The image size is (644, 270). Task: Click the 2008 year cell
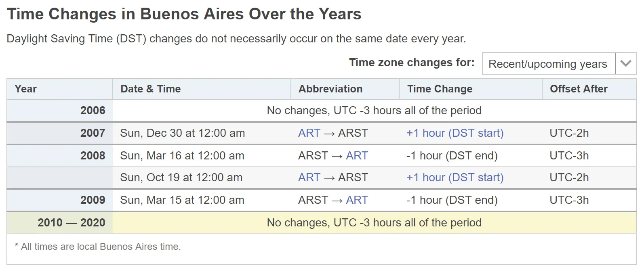click(60, 156)
